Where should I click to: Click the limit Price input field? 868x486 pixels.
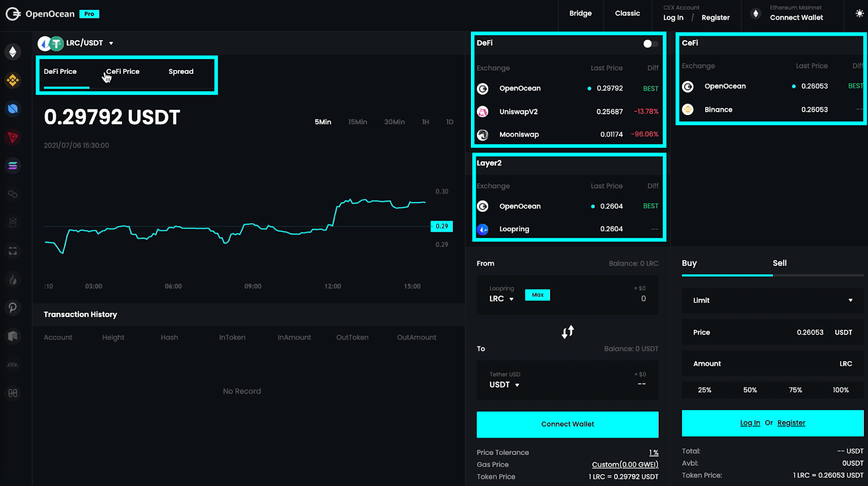click(x=773, y=332)
